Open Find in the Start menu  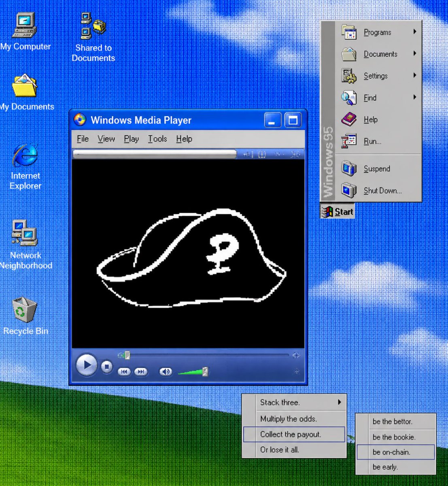tap(378, 98)
